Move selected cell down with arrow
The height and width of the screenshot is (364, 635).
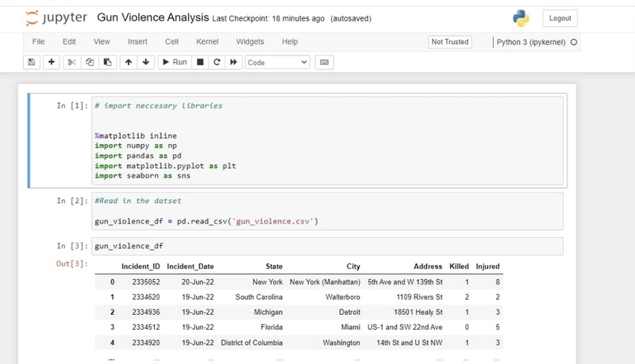pyautogui.click(x=146, y=62)
